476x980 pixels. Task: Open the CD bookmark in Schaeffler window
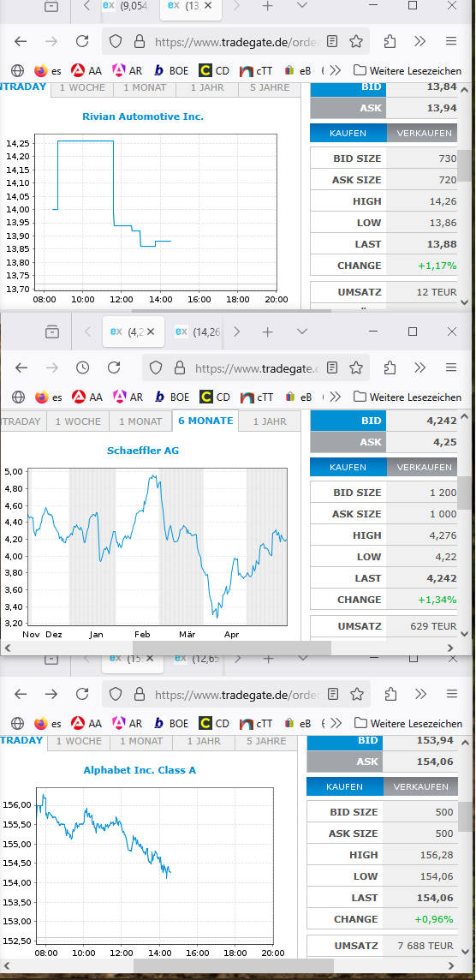tap(214, 397)
